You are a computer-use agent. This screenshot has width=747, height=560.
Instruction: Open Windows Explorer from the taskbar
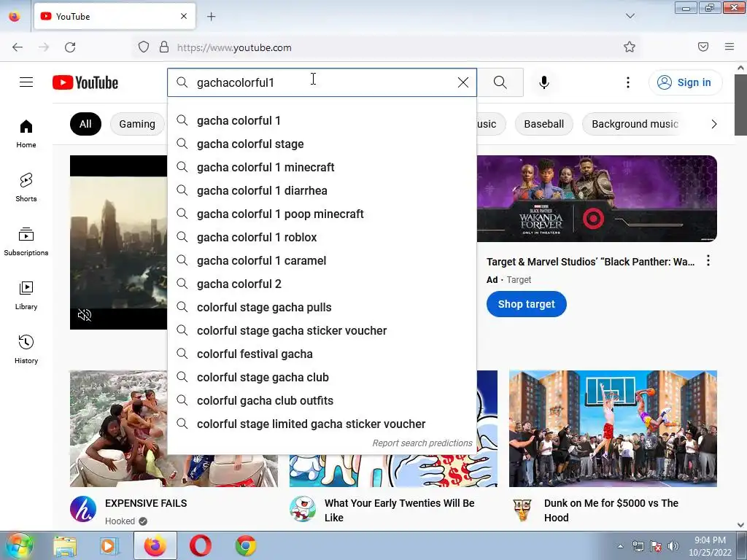[x=64, y=545]
